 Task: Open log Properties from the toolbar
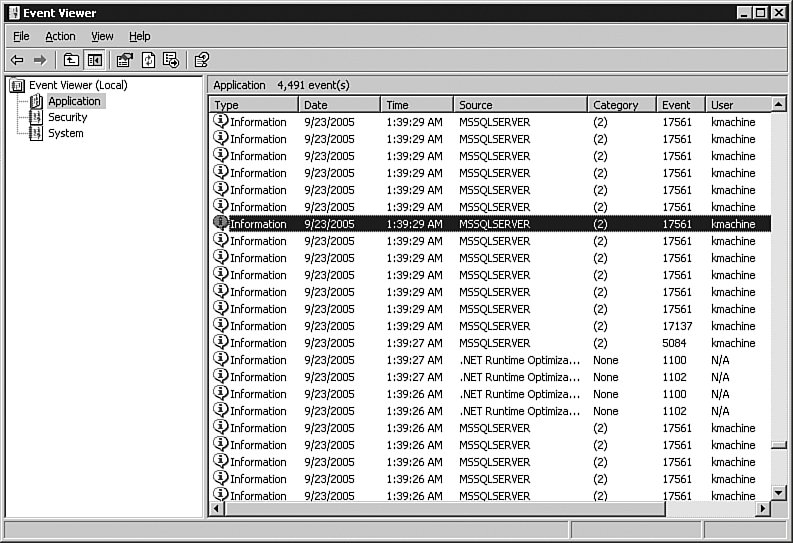click(124, 60)
